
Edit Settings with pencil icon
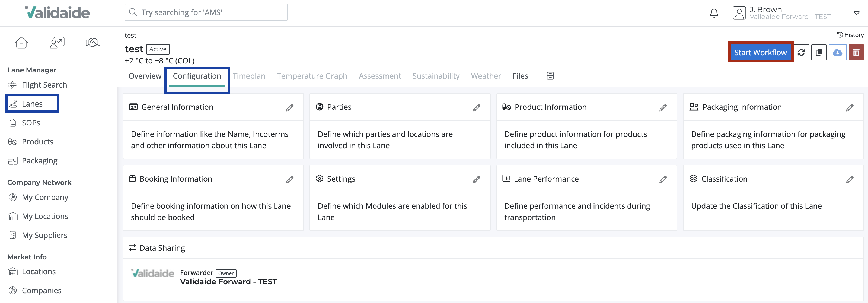tap(476, 179)
